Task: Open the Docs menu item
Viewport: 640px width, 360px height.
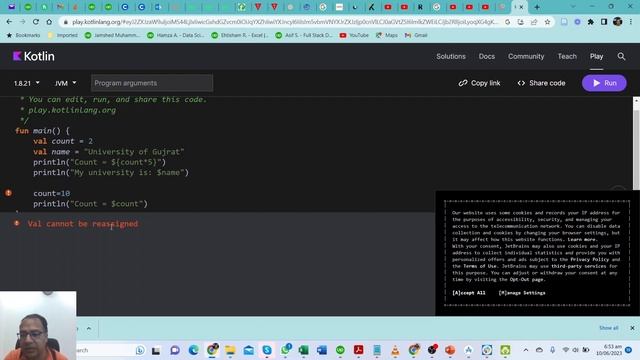Action: coord(487,56)
